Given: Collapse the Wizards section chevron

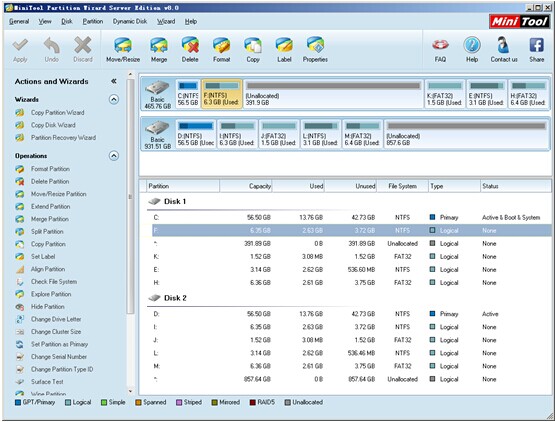Looking at the screenshot, I should coord(114,99).
